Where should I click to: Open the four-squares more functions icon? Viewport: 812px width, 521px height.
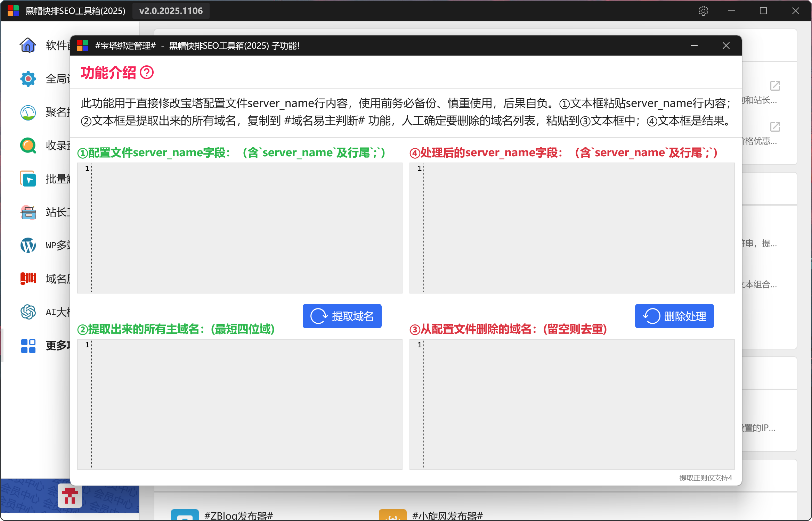(28, 346)
